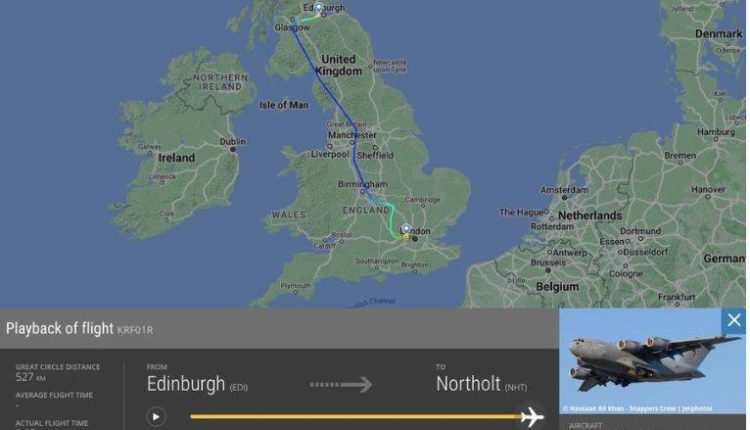Screen dimensions: 750x430
Task: Click the Edinburgh departure marker pin
Action: pyautogui.click(x=319, y=8)
